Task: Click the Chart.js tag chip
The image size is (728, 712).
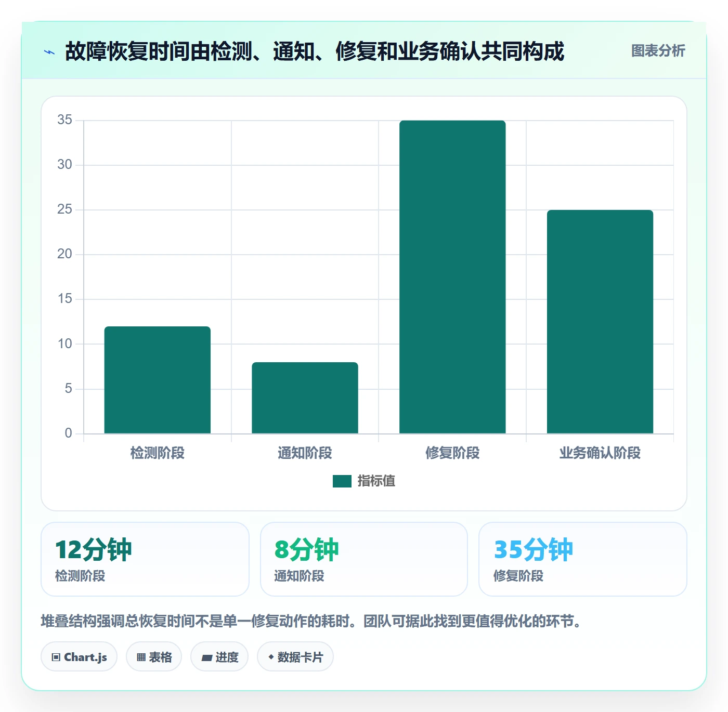Action: click(x=79, y=657)
